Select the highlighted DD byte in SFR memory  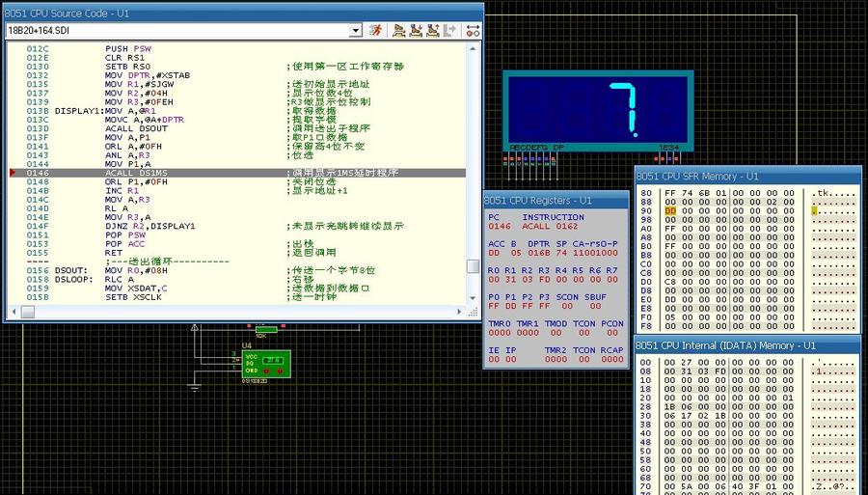pyautogui.click(x=670, y=209)
